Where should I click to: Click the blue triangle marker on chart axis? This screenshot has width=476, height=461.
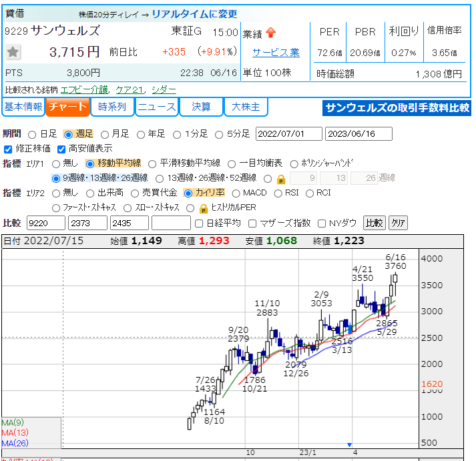point(349,444)
